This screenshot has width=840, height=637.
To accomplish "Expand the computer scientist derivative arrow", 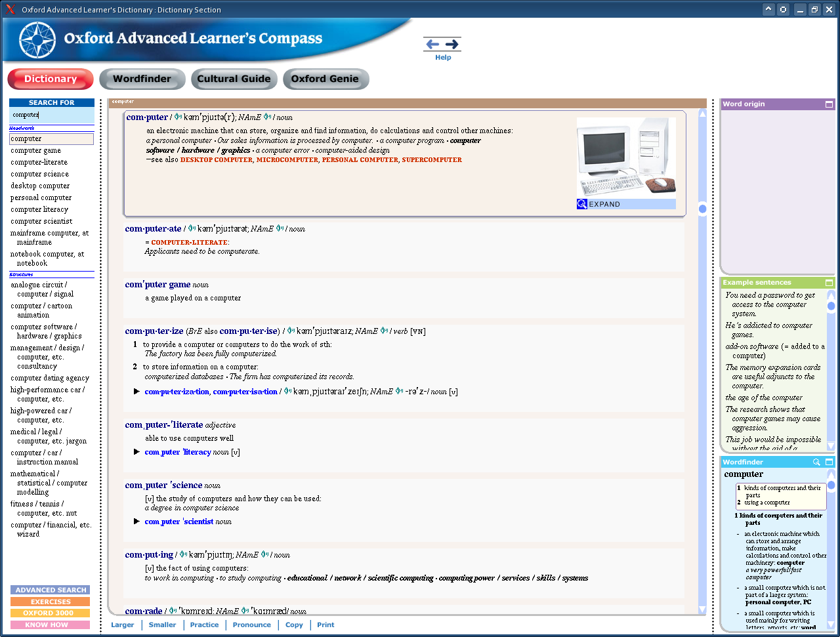I will 136,522.
